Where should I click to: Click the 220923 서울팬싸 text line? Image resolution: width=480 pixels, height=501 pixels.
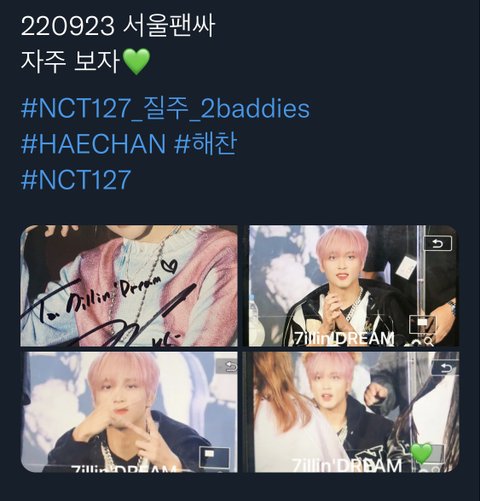[x=118, y=26]
